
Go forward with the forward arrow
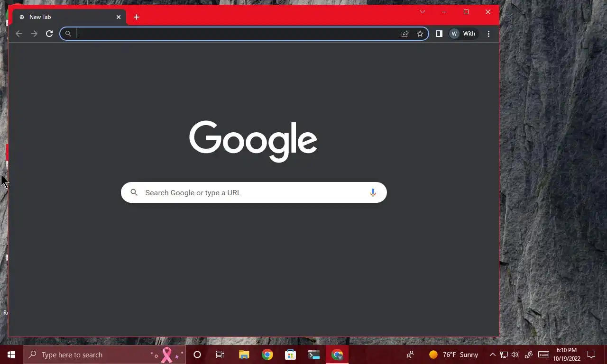coord(34,34)
